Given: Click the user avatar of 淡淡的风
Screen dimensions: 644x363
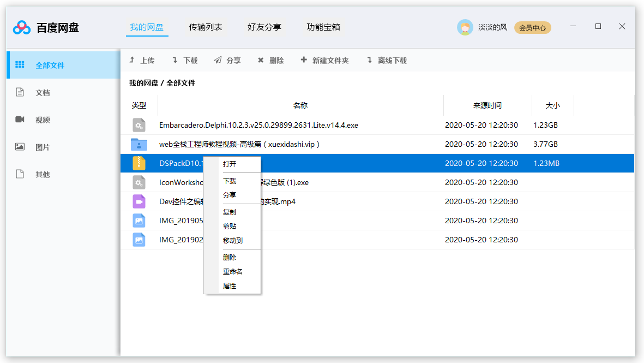Looking at the screenshot, I should 465,27.
